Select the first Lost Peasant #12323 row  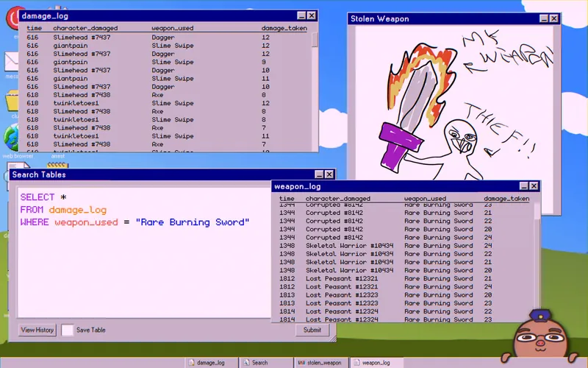tap(404, 295)
